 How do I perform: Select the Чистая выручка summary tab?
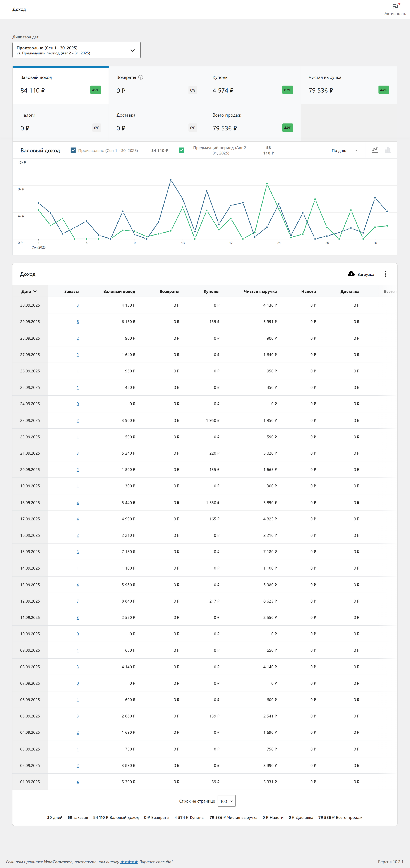(348, 85)
